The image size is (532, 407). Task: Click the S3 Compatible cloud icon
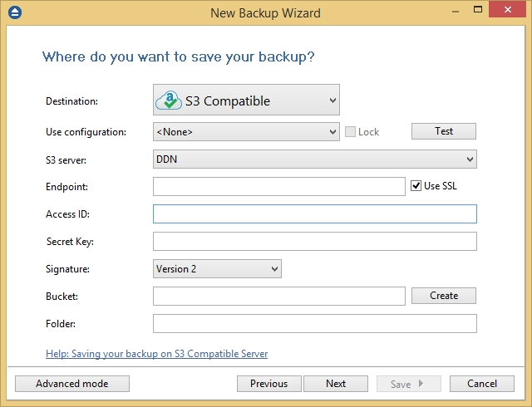[x=169, y=100]
